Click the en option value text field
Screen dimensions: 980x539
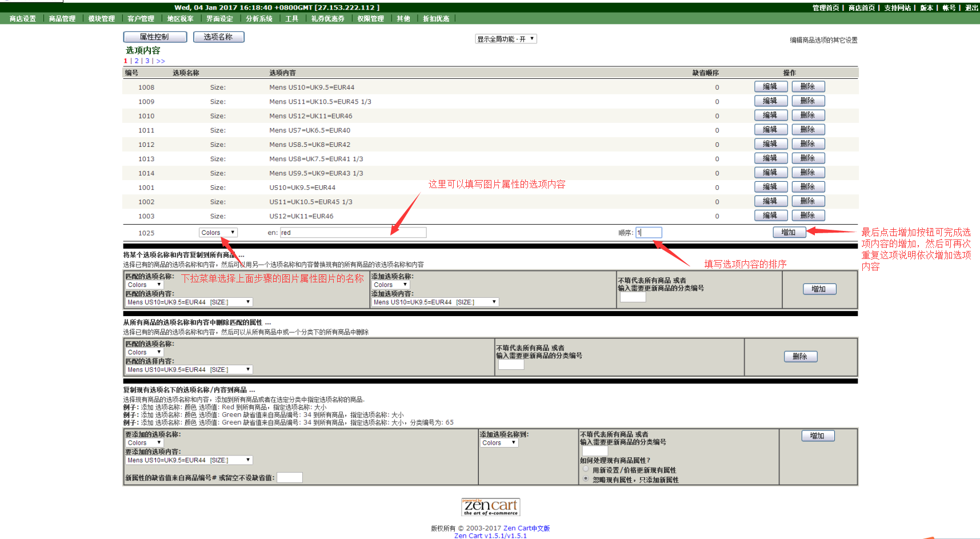(353, 233)
